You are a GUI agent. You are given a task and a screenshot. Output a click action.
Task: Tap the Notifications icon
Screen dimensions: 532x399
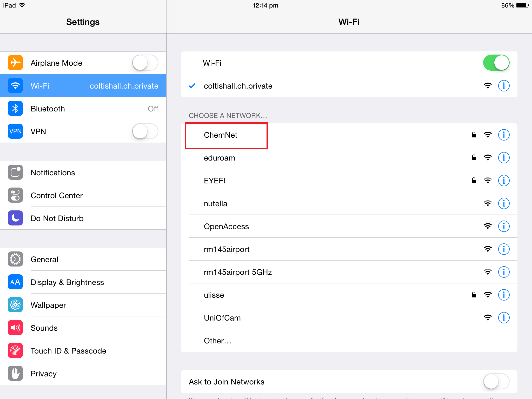pyautogui.click(x=15, y=172)
